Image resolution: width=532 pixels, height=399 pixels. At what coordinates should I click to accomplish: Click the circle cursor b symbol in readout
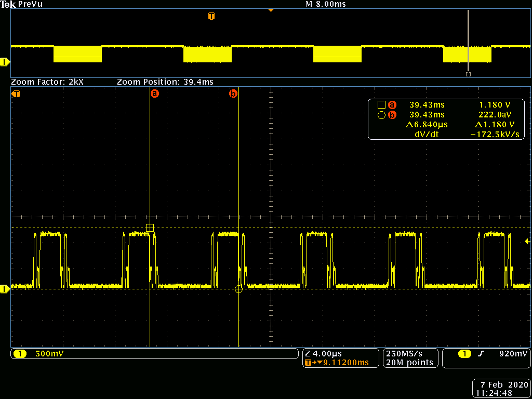[381, 115]
